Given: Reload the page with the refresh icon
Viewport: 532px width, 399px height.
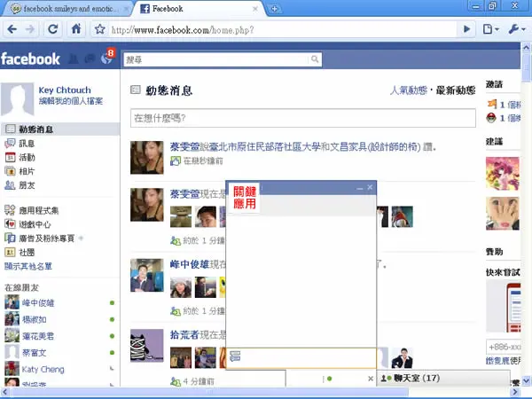Looking at the screenshot, I should pos(53,29).
